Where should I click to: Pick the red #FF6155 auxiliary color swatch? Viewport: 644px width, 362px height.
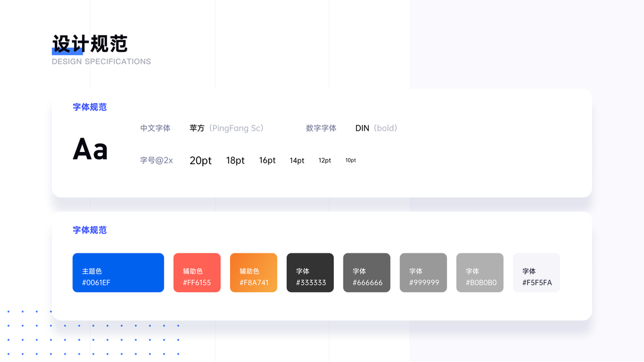(x=197, y=273)
